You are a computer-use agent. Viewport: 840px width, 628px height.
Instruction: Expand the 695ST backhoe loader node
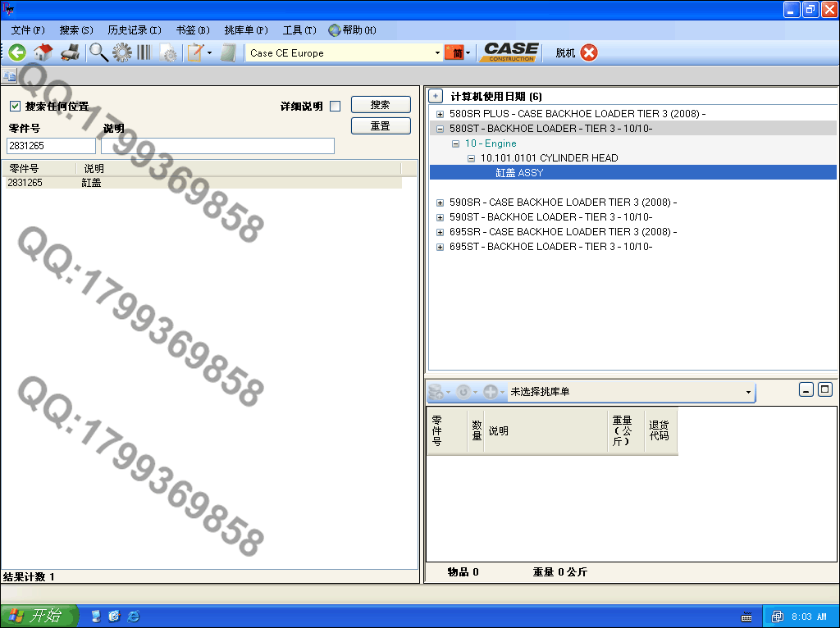pos(441,247)
